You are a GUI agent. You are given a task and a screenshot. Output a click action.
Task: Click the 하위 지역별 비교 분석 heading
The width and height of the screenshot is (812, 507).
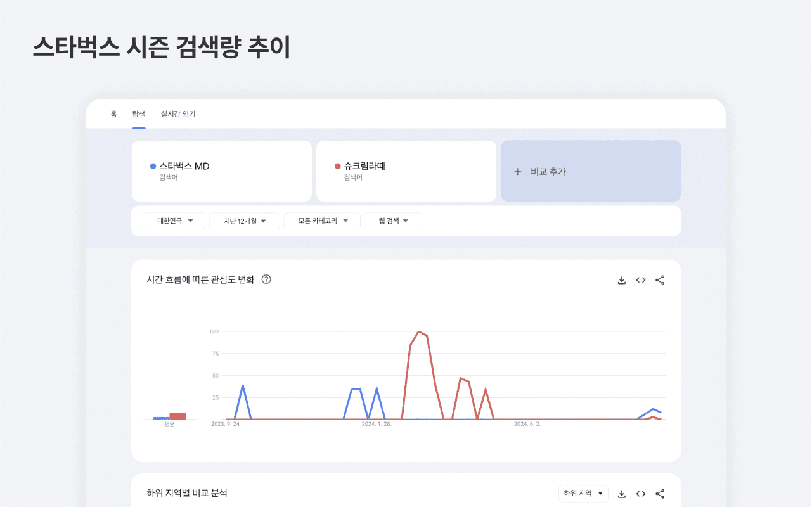tap(187, 493)
